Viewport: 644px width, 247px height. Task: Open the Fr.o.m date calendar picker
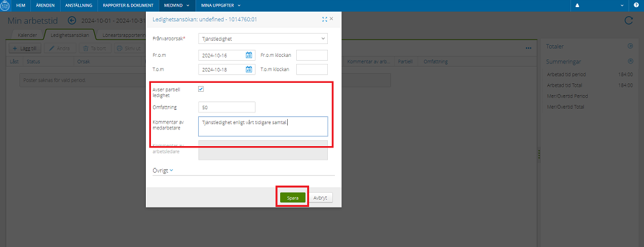click(x=249, y=55)
